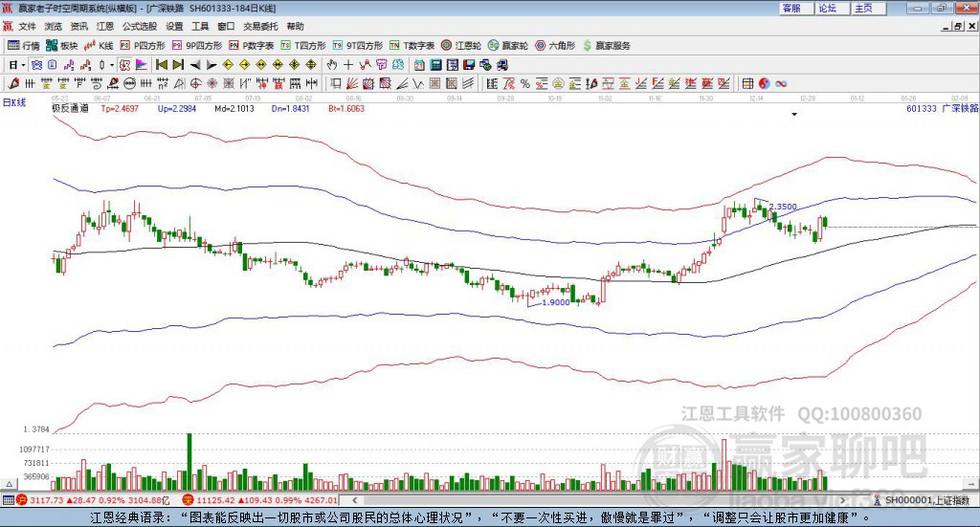980x527 pixels.
Task: Select the crosshair cursor tool
Action: [x=348, y=65]
